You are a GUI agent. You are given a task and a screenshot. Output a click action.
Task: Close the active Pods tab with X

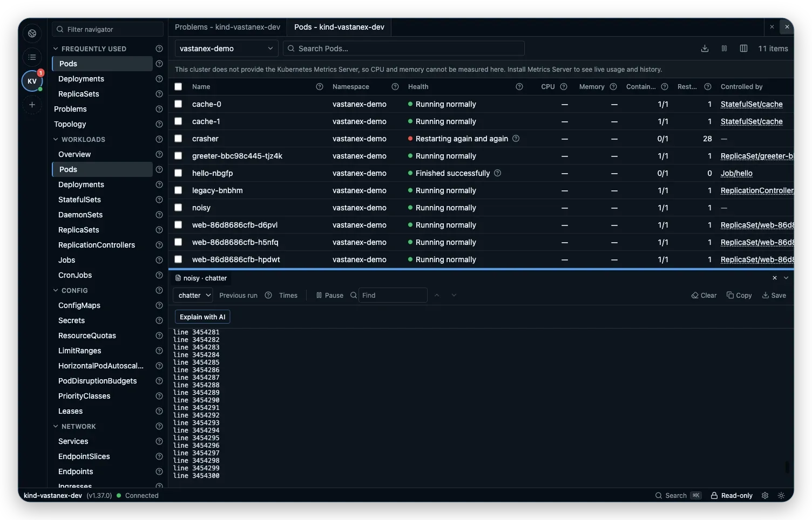[787, 27]
